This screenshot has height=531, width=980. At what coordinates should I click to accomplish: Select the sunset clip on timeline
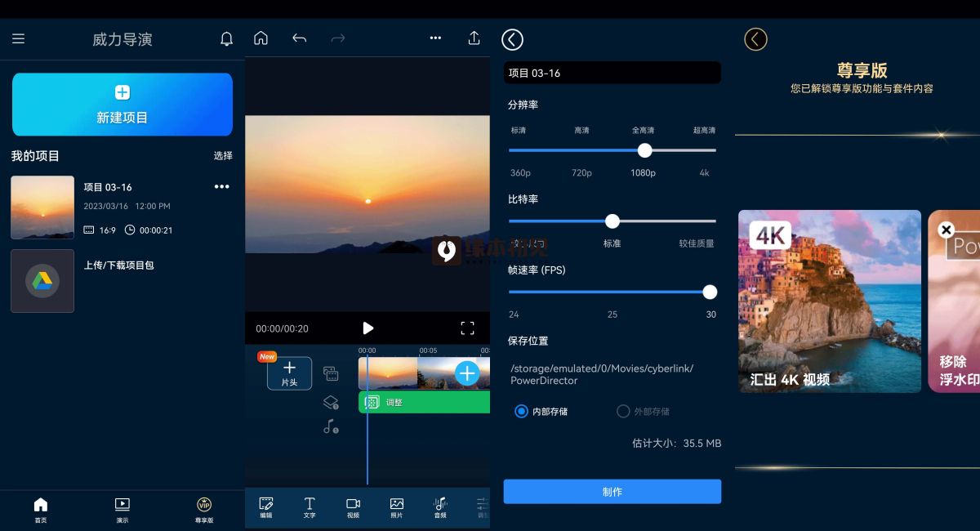coord(388,373)
